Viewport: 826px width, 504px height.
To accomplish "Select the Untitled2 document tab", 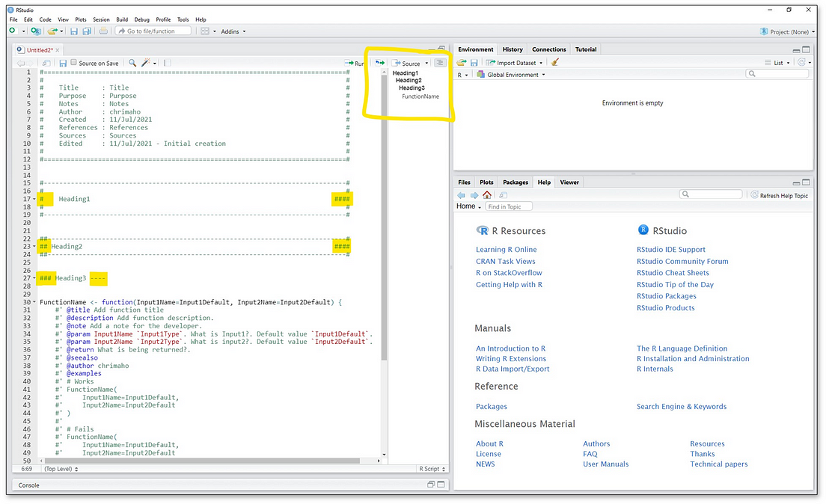I will (40, 50).
